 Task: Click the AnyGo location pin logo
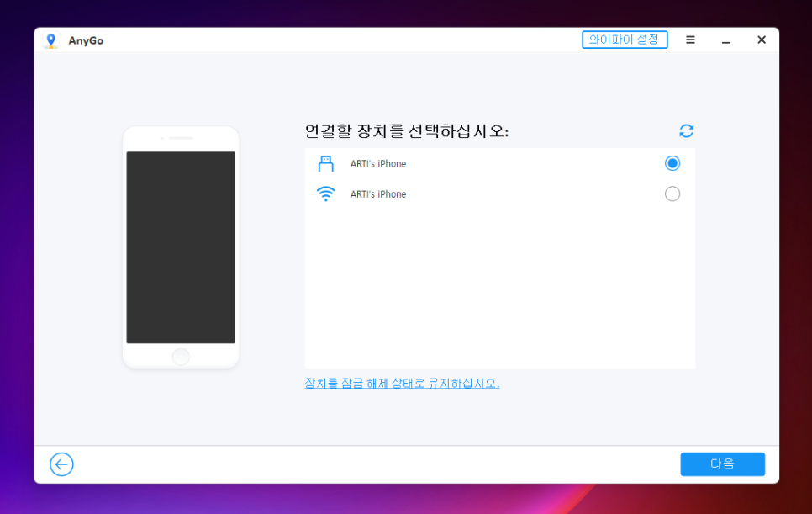tap(50, 40)
